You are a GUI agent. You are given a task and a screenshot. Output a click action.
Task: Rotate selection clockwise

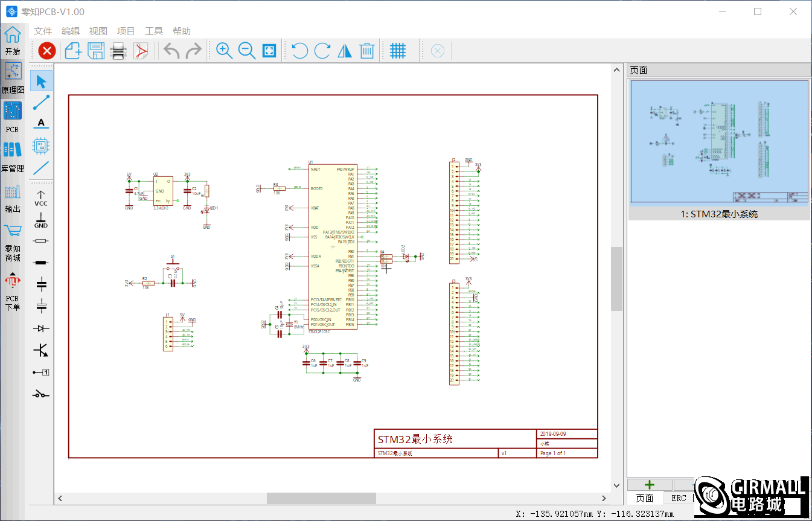click(x=322, y=51)
